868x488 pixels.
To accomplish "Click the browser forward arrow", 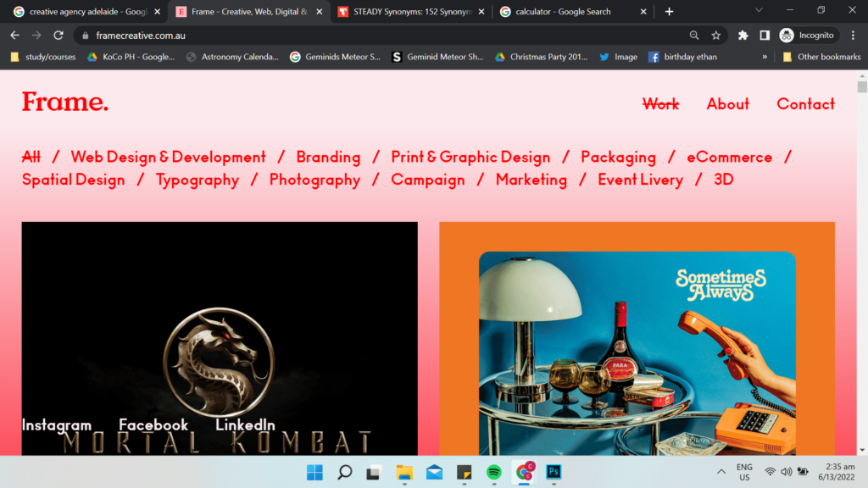I will click(36, 36).
